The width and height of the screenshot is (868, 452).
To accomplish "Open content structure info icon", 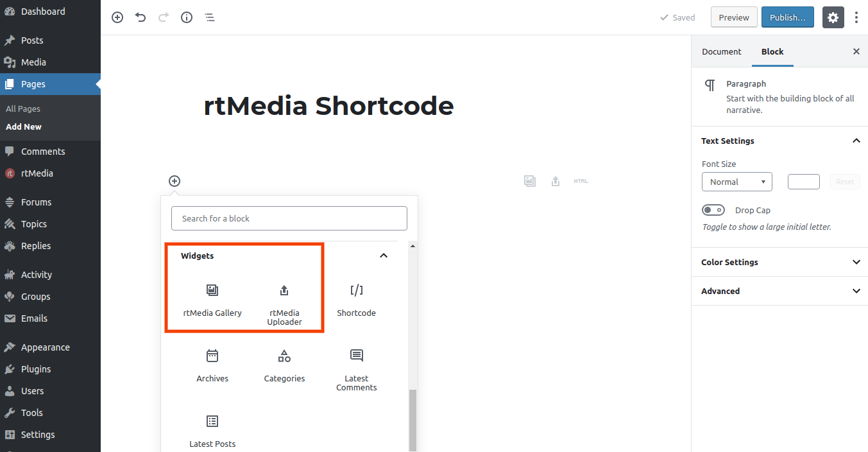I will pyautogui.click(x=187, y=17).
